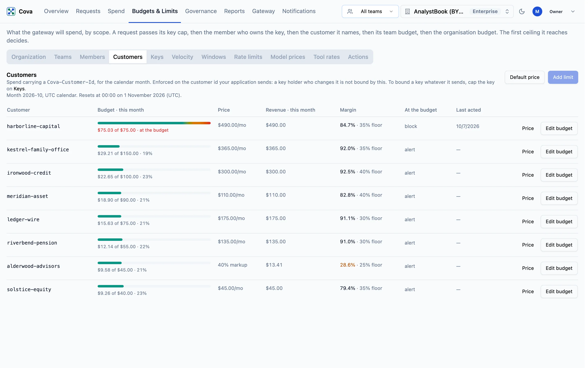
Task: Switch to the Members tab
Action: [x=92, y=57]
